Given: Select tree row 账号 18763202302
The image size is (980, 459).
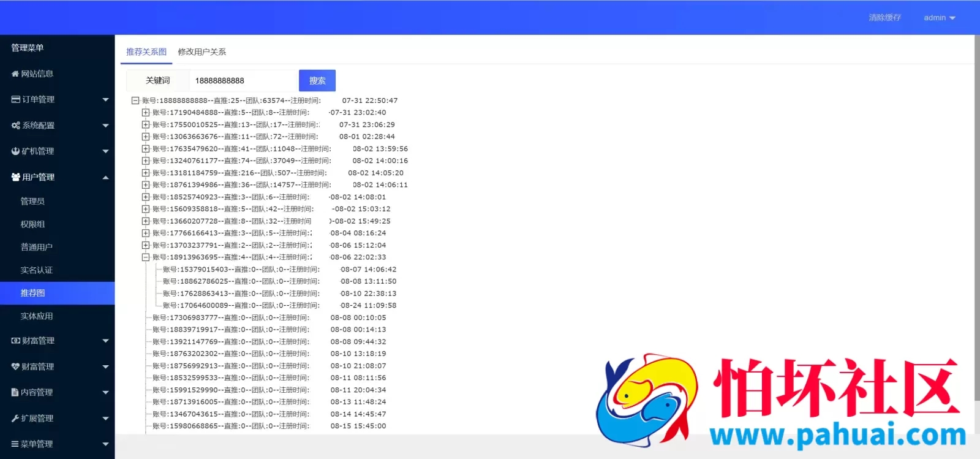Looking at the screenshot, I should tap(269, 354).
